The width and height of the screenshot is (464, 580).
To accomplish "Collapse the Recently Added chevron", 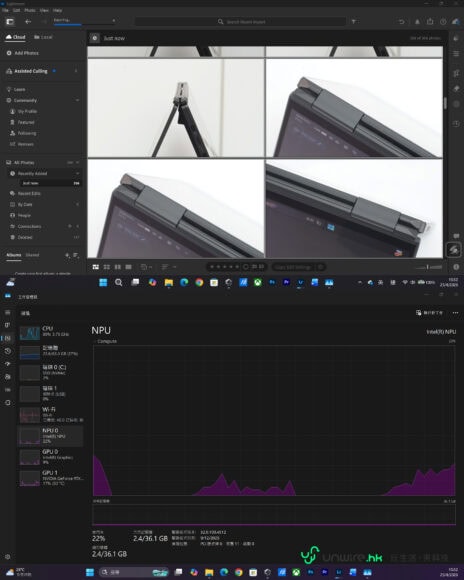I will tap(77, 173).
